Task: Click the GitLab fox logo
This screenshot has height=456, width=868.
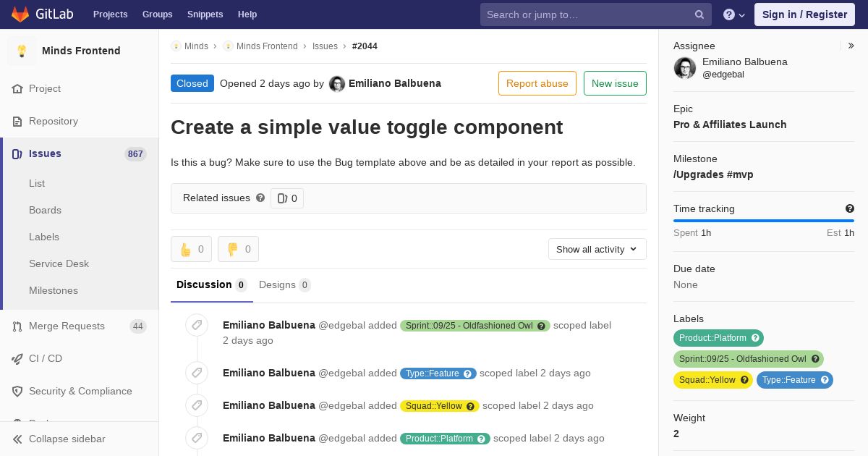Action: pos(20,14)
